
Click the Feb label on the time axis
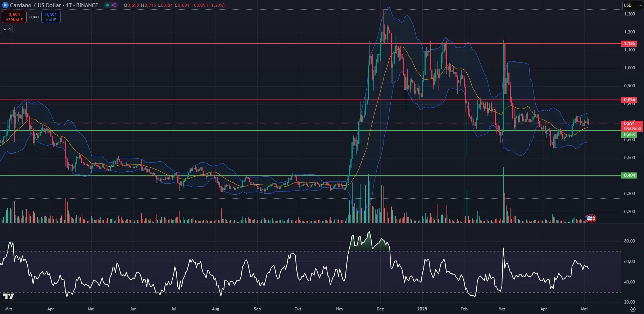pyautogui.click(x=464, y=309)
